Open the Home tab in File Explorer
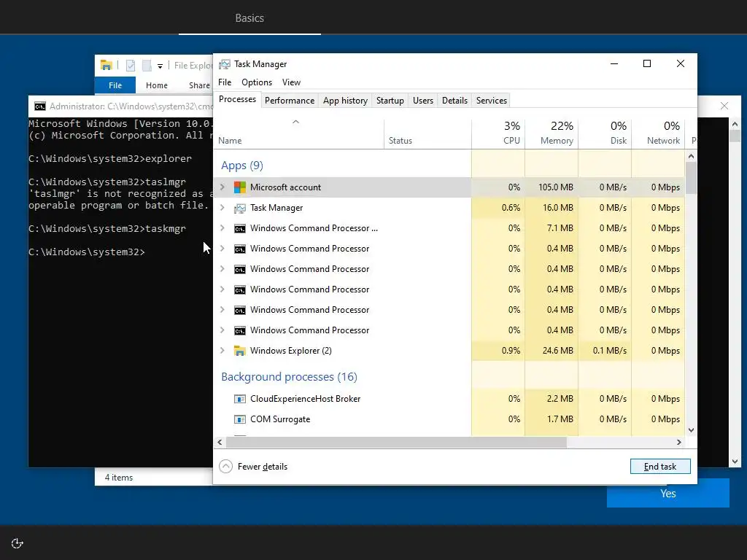Screen dimensions: 747x560 pos(157,85)
